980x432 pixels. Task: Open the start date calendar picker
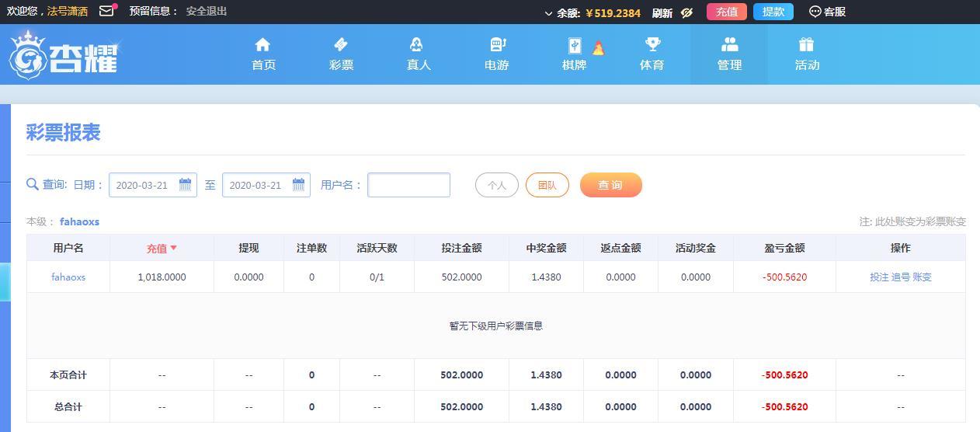click(x=185, y=185)
